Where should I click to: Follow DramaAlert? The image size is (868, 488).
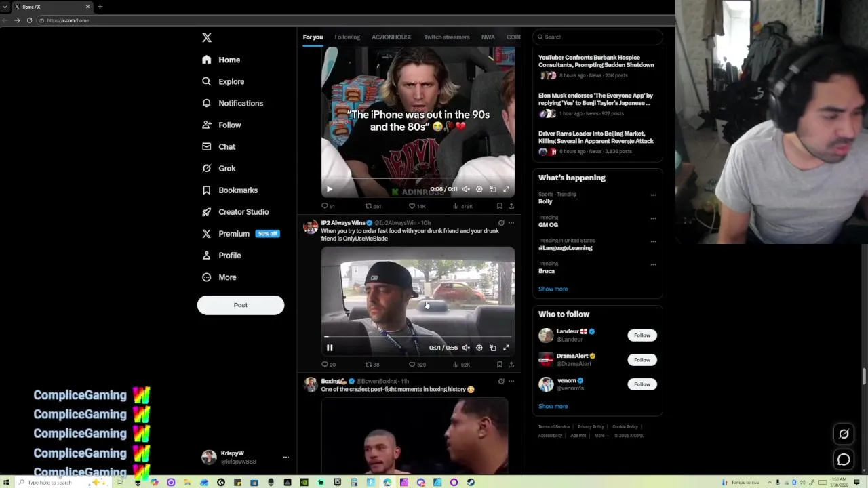click(642, 360)
